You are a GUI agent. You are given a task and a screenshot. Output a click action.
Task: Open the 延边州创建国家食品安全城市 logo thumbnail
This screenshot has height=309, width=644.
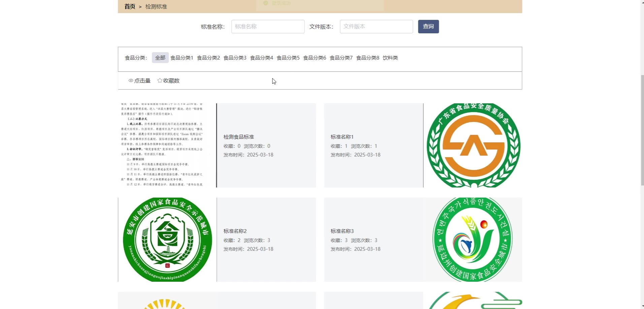click(473, 240)
